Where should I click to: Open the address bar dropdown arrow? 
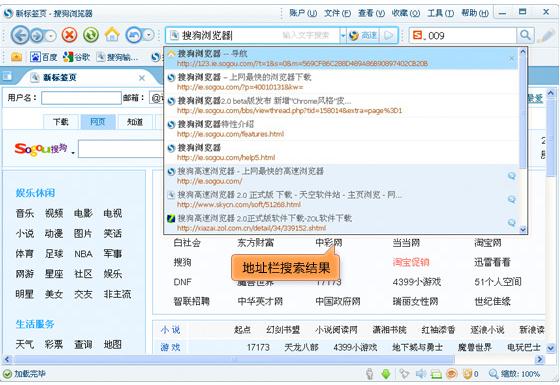tap(343, 35)
